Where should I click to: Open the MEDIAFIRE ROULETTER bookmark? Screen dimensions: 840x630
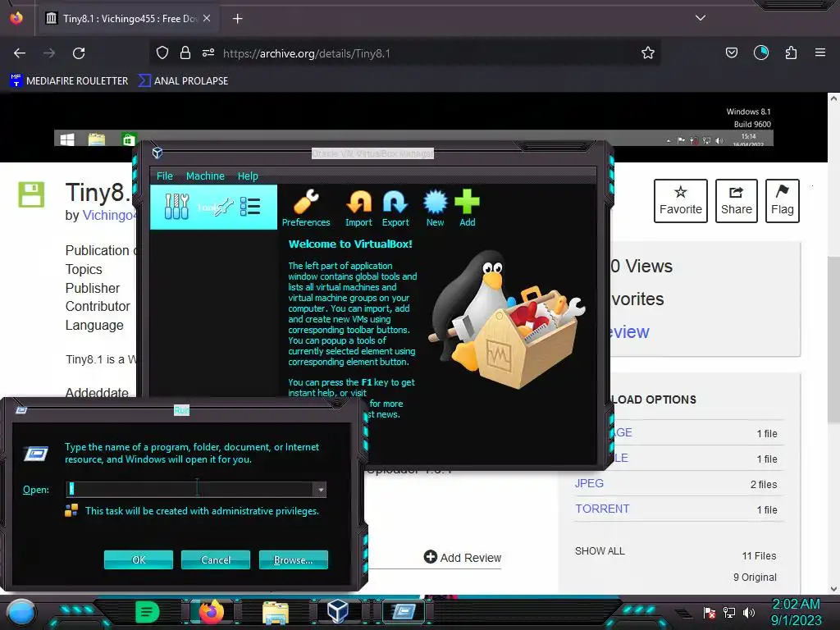(69, 81)
